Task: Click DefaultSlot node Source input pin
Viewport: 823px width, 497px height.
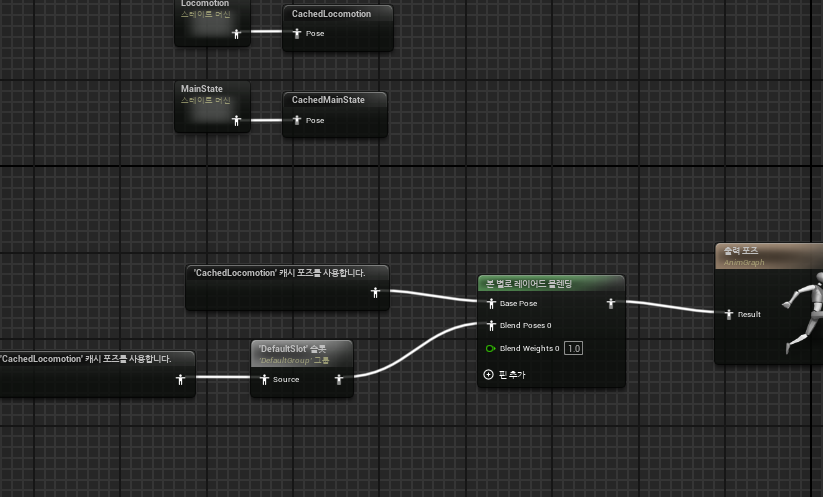Action: coord(265,379)
